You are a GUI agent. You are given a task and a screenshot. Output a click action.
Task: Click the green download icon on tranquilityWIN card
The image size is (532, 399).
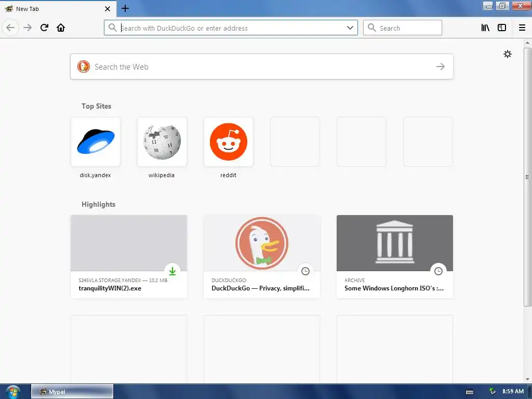(172, 271)
